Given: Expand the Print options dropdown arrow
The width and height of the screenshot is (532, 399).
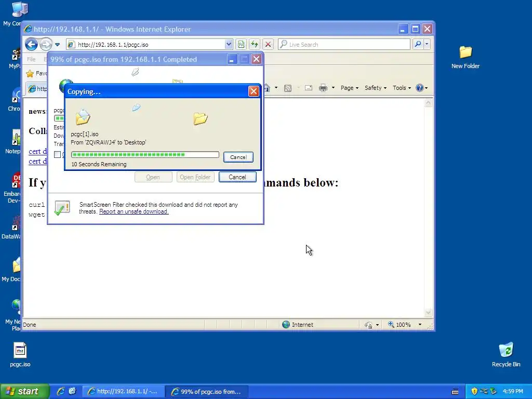Looking at the screenshot, I should pos(333,88).
